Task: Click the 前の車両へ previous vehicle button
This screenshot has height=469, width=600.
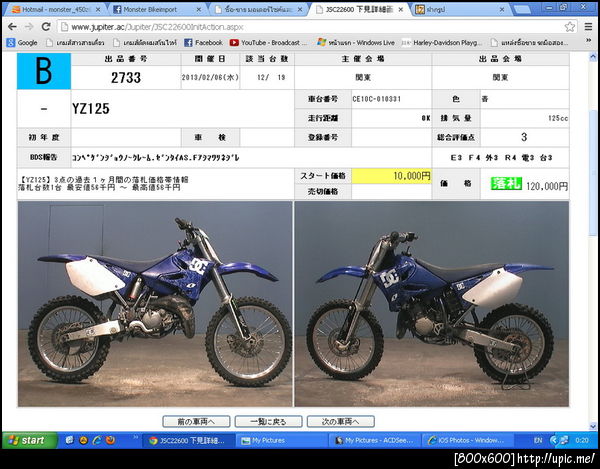Action: pyautogui.click(x=196, y=422)
